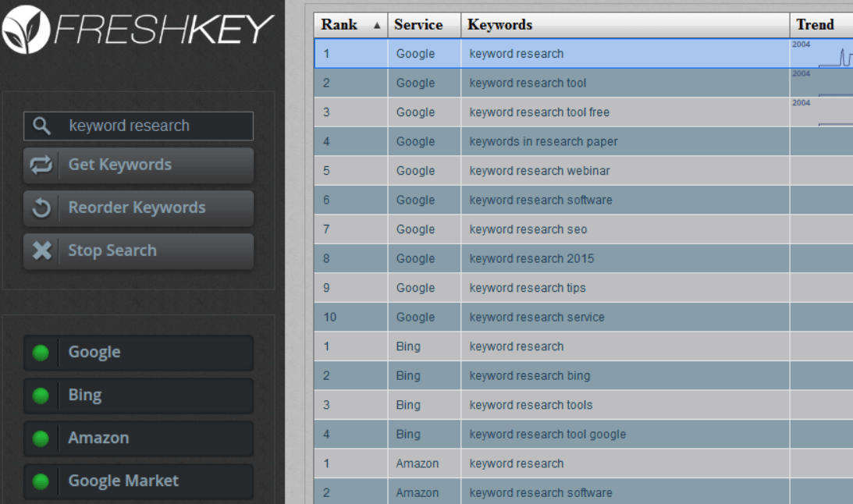Click Rank 10 cell in Google rows

point(351,318)
